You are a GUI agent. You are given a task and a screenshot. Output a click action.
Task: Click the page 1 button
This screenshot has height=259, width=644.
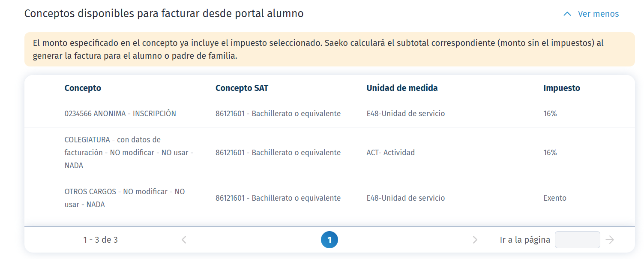329,240
